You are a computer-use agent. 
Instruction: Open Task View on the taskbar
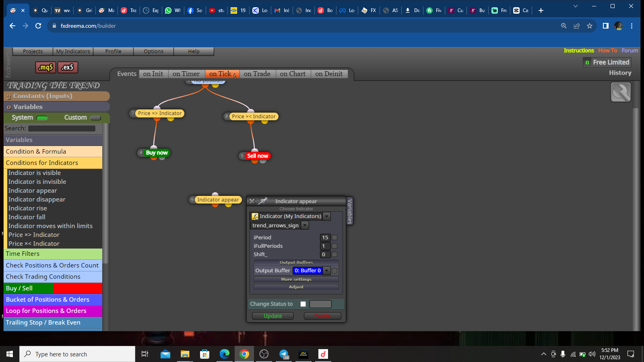pyautogui.click(x=145, y=354)
